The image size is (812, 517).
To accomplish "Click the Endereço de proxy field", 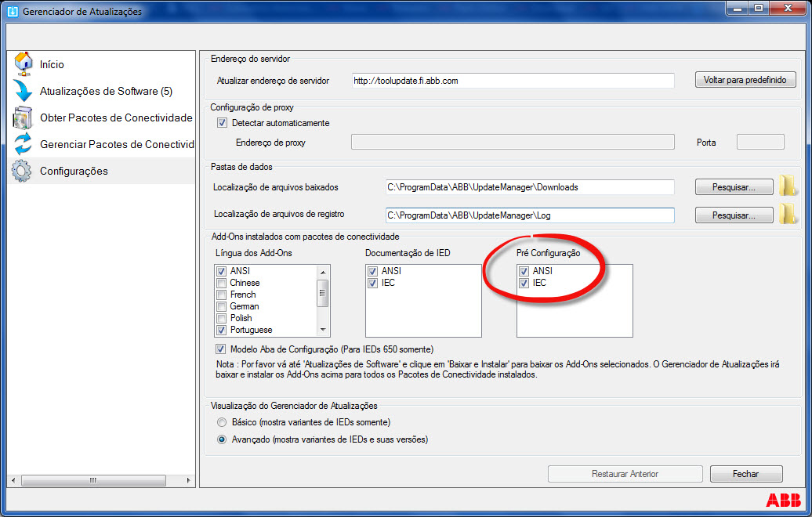I will [x=513, y=142].
